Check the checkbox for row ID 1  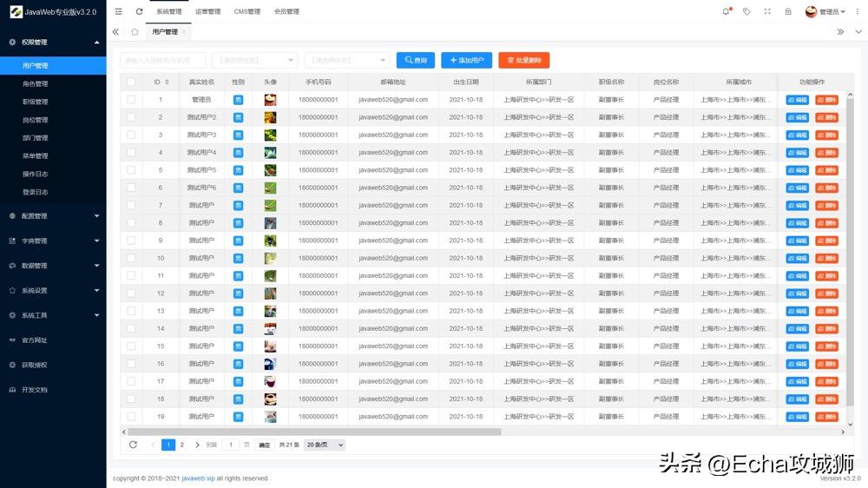[131, 100]
